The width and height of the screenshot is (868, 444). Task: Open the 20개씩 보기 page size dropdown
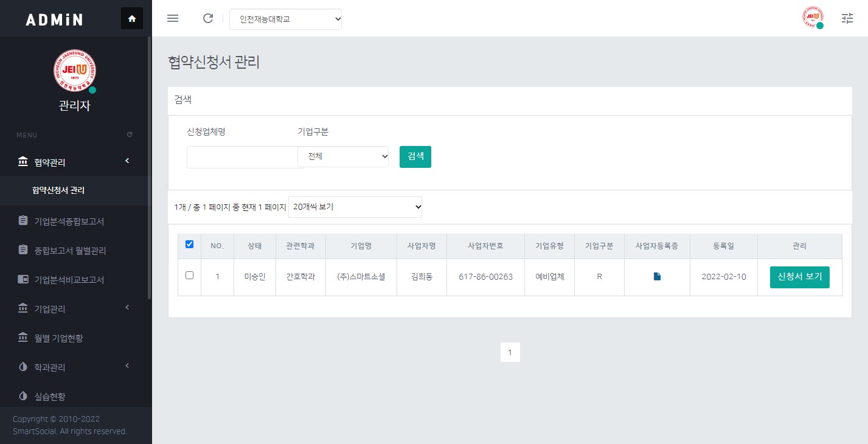(x=355, y=207)
